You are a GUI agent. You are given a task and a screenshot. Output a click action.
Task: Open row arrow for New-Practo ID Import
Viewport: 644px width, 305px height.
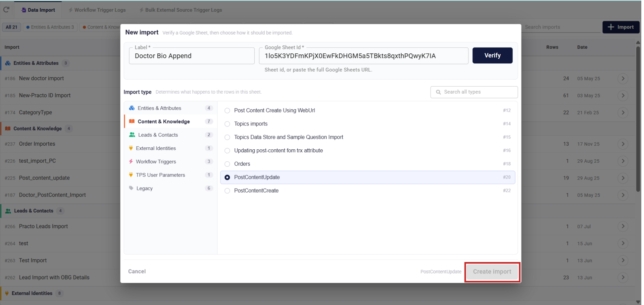(623, 96)
